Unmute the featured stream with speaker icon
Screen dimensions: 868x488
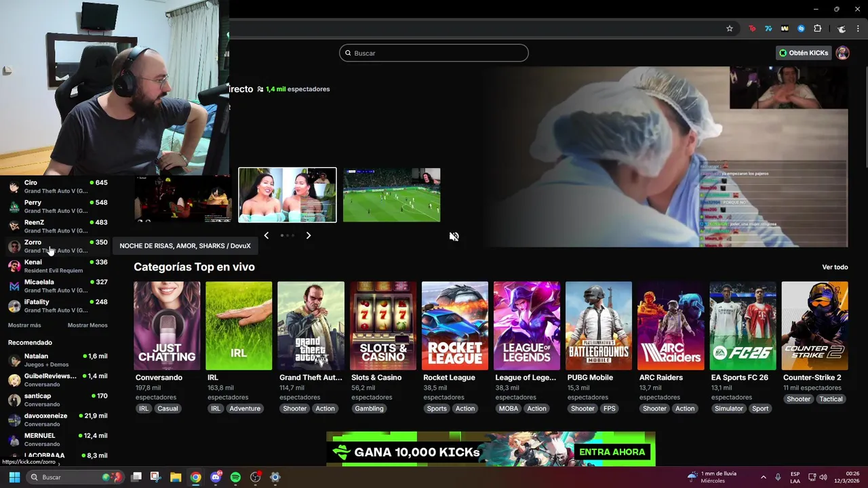(x=454, y=237)
